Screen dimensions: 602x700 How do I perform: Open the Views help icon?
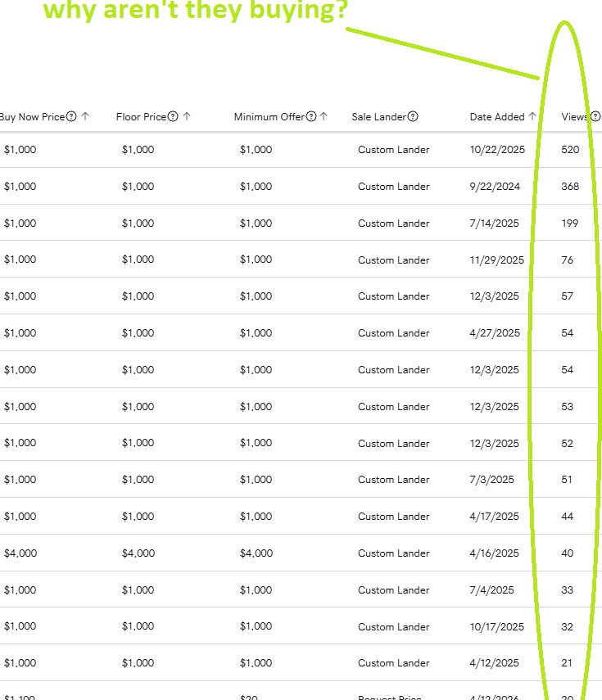coord(595,116)
